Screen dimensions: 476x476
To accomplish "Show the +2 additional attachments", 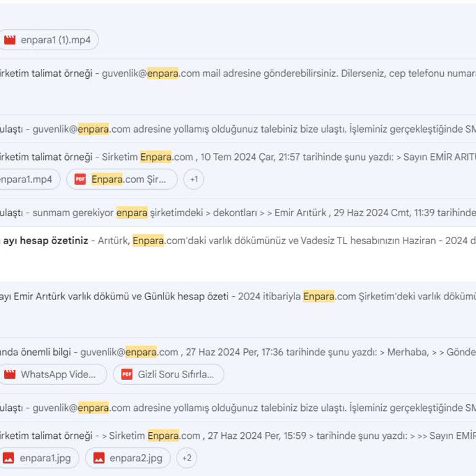I will tap(187, 458).
